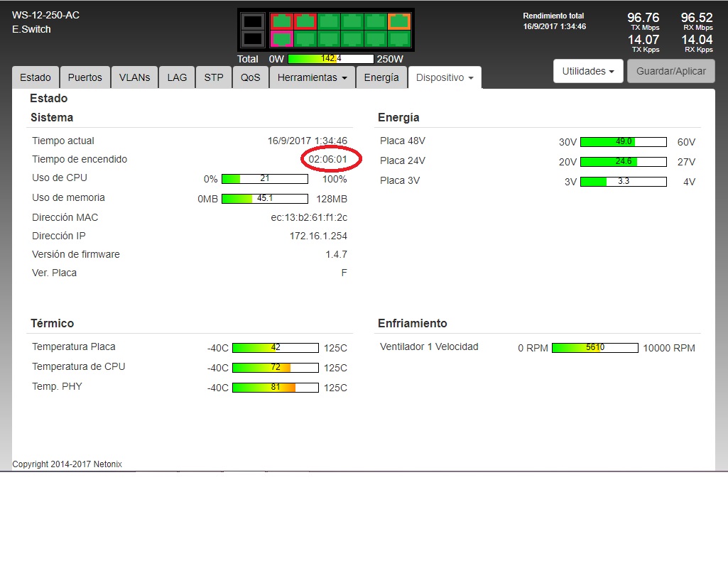This screenshot has height=568, width=728.
Task: Click the Guardar/Aplicar button
Action: (x=670, y=71)
